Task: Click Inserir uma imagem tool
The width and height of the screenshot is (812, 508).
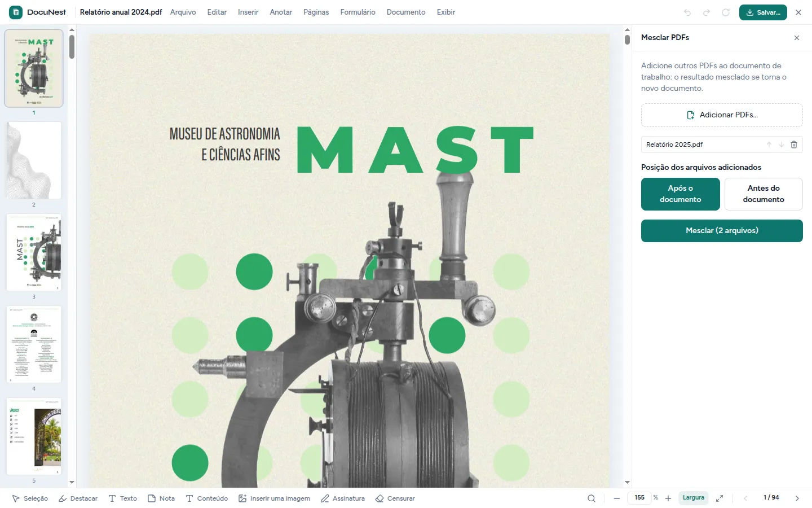Action: (x=274, y=498)
